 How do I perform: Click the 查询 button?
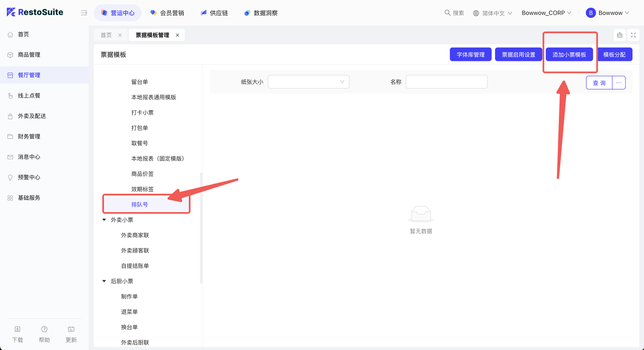click(599, 83)
